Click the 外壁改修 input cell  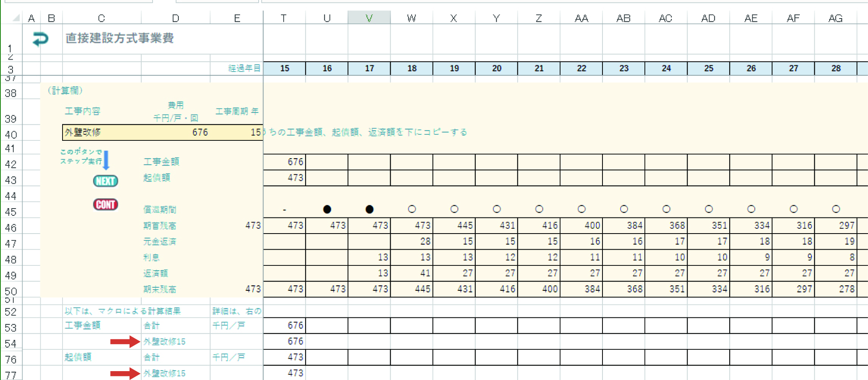[x=102, y=132]
